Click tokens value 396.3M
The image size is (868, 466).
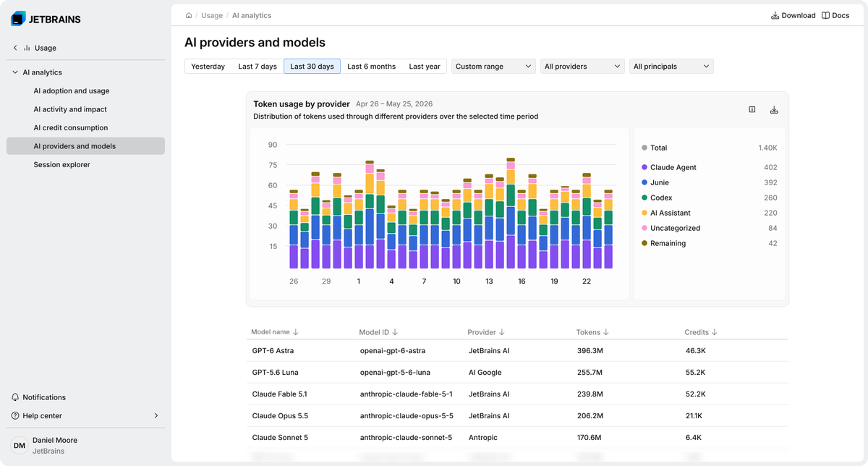pos(591,351)
